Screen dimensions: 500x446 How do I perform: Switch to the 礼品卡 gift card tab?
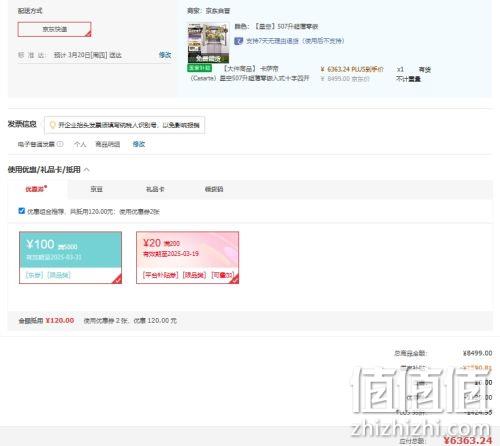[155, 189]
